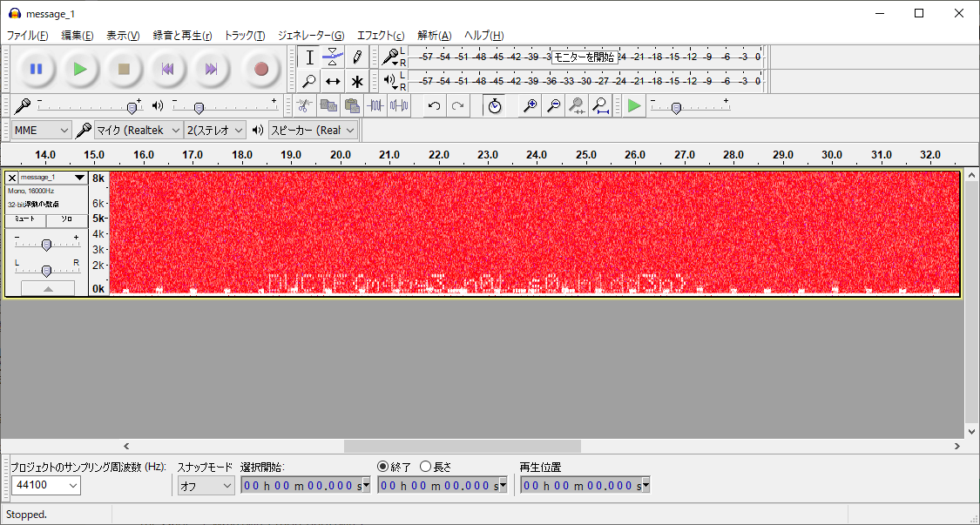
Task: Select the Selection (I-beam) tool
Action: (x=308, y=57)
